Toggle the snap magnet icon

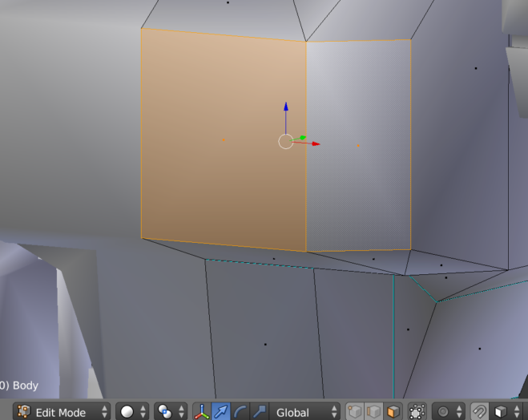click(479, 412)
